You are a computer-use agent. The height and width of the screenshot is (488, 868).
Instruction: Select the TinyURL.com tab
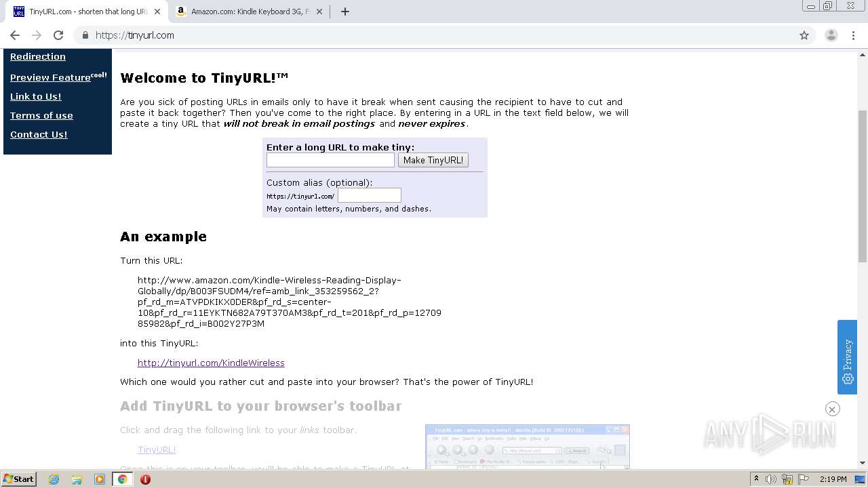point(88,12)
